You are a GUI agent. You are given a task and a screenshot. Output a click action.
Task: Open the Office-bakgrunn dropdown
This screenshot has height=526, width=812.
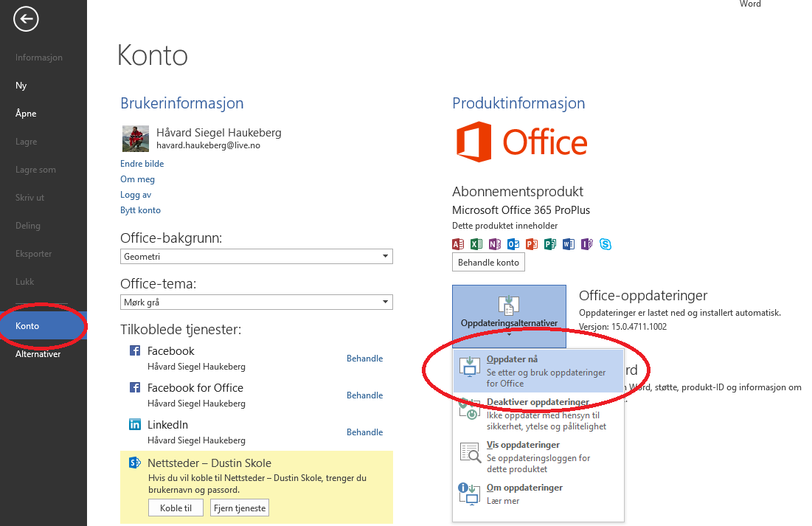tap(256, 257)
